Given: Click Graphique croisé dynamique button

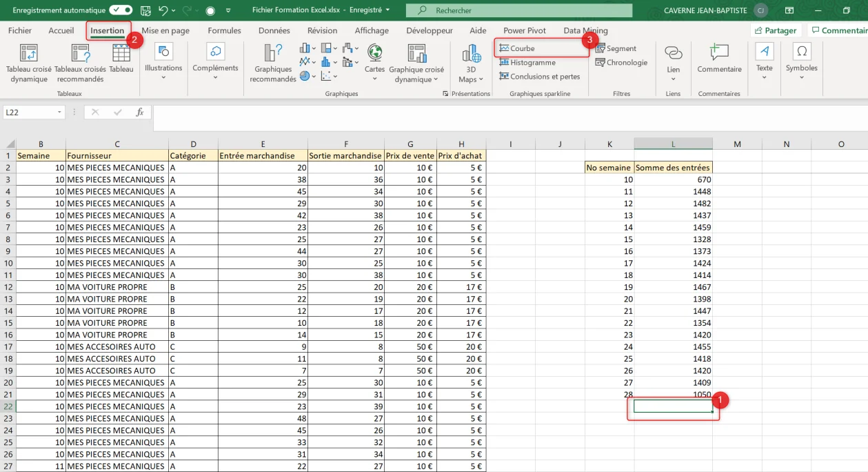Looking at the screenshot, I should point(416,63).
